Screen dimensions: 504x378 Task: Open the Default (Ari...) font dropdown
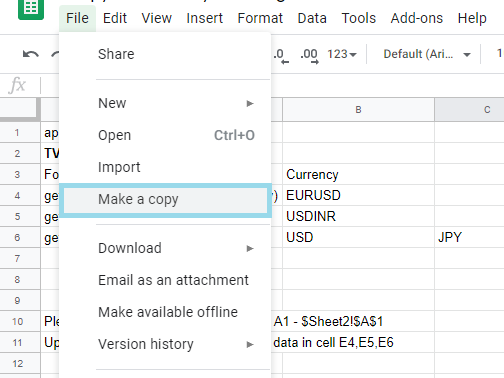(x=427, y=54)
